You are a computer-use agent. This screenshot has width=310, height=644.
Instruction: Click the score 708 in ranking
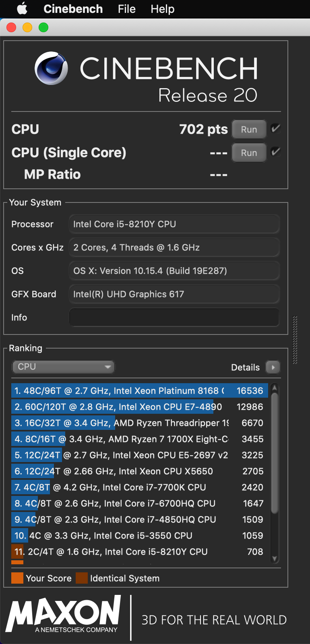click(x=255, y=552)
